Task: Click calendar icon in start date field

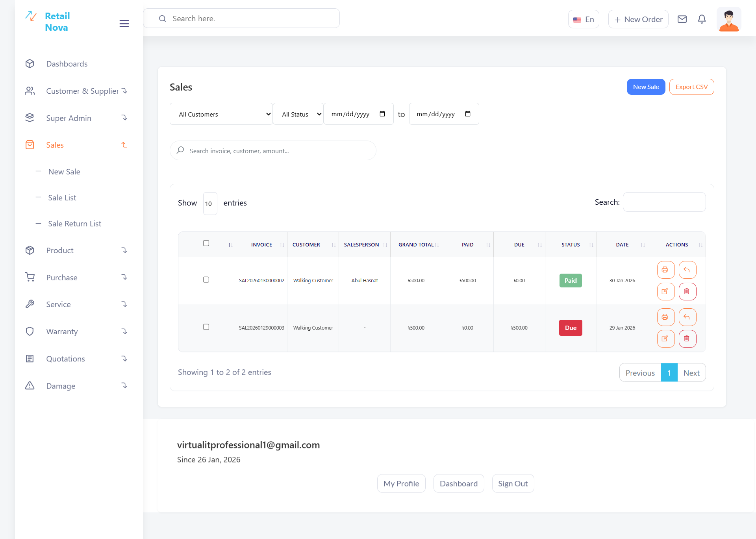Action: coord(382,114)
